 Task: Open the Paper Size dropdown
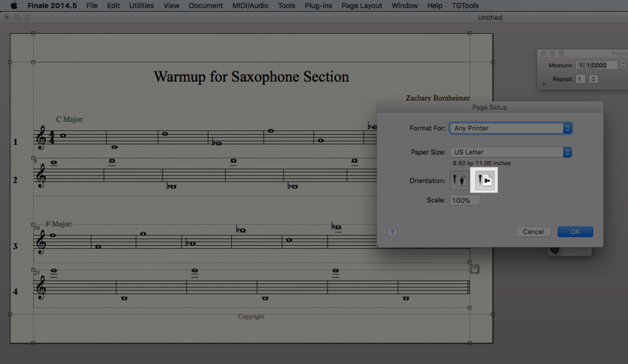(x=510, y=152)
